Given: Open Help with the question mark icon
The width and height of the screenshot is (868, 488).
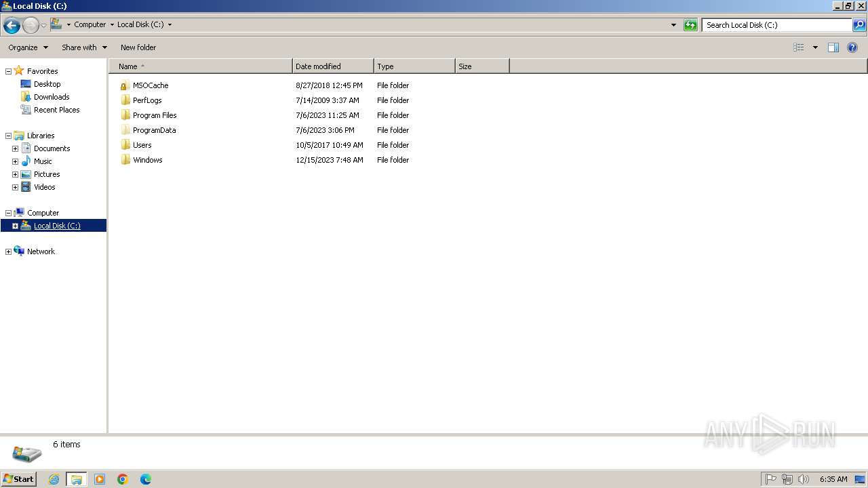Looking at the screenshot, I should tap(853, 47).
